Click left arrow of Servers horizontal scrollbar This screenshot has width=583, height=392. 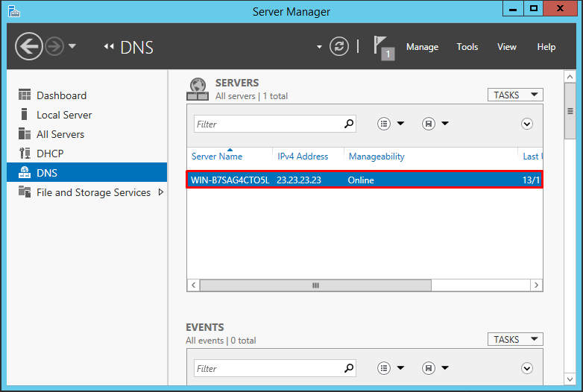click(x=193, y=285)
